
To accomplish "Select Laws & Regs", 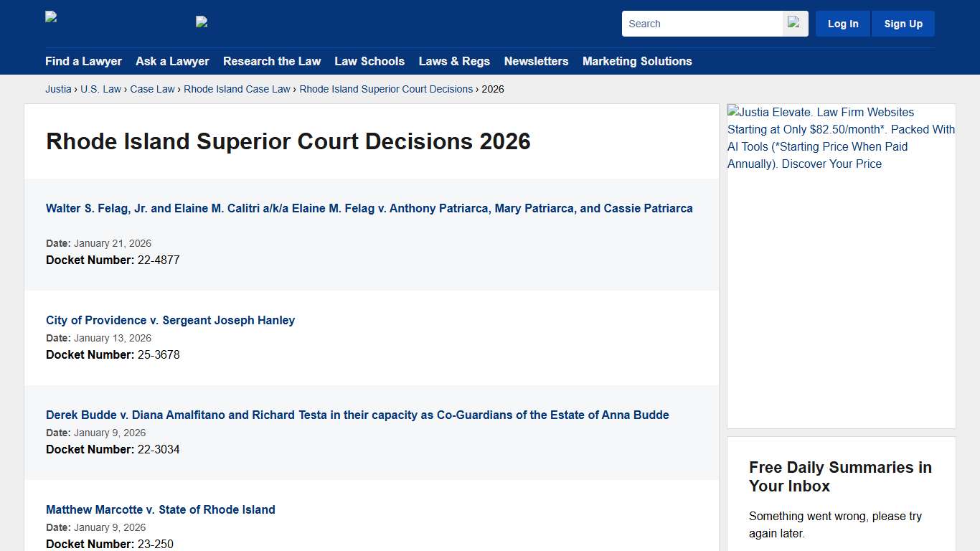I will (x=454, y=62).
